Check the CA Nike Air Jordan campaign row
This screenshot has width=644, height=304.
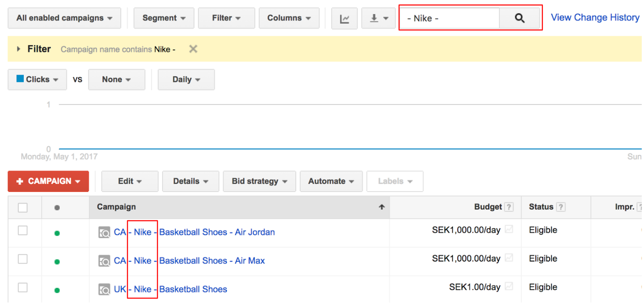click(x=23, y=232)
